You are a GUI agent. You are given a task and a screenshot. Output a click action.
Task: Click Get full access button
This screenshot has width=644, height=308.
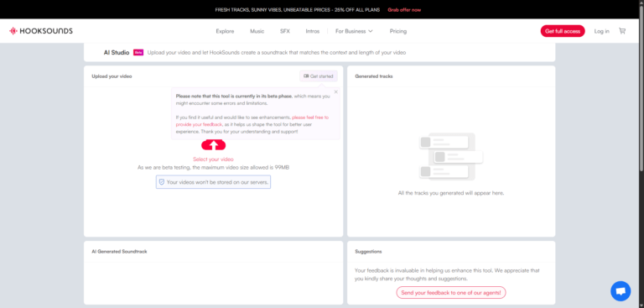[563, 31]
